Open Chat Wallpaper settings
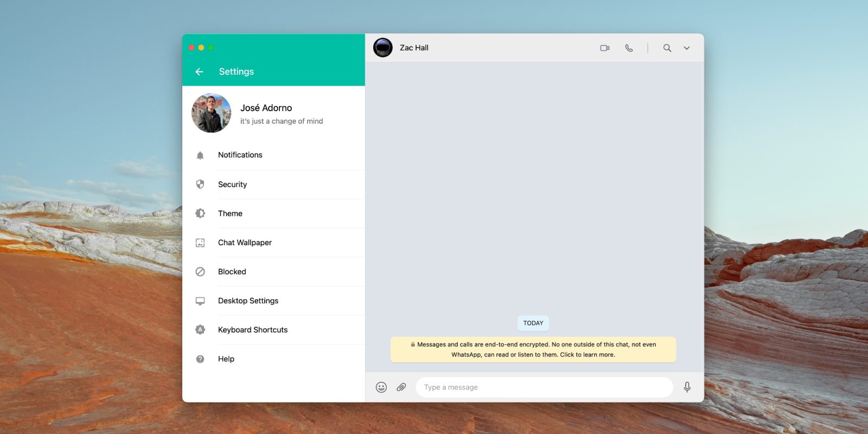The width and height of the screenshot is (868, 434). coord(245,242)
